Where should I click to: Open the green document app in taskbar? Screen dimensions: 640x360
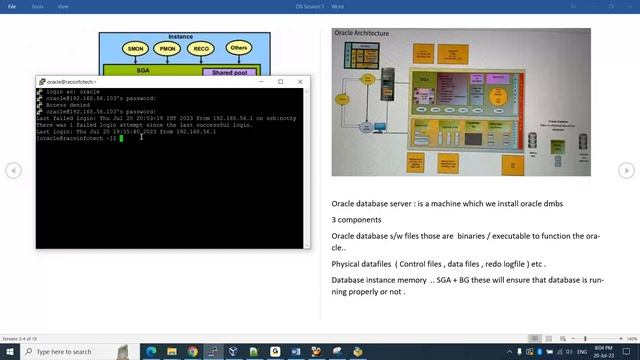(x=254, y=351)
